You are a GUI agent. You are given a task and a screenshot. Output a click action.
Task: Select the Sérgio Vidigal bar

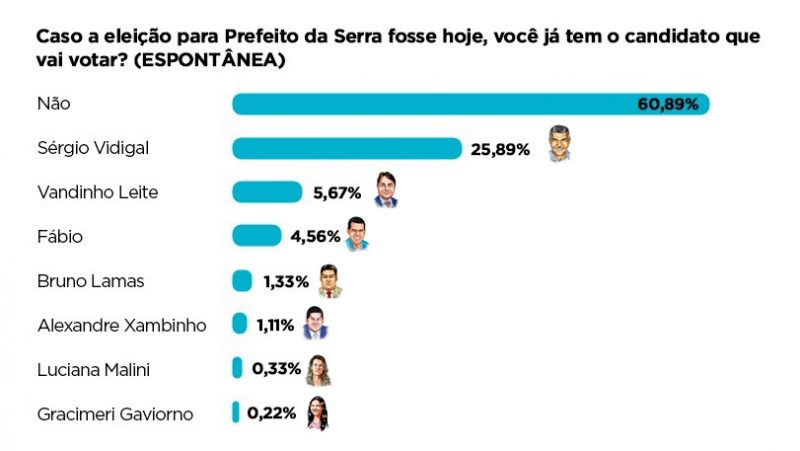pos(347,148)
